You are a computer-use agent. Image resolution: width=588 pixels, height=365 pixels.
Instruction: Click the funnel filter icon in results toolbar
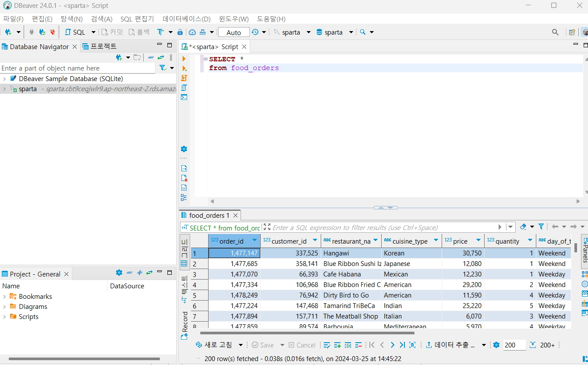coord(541,227)
